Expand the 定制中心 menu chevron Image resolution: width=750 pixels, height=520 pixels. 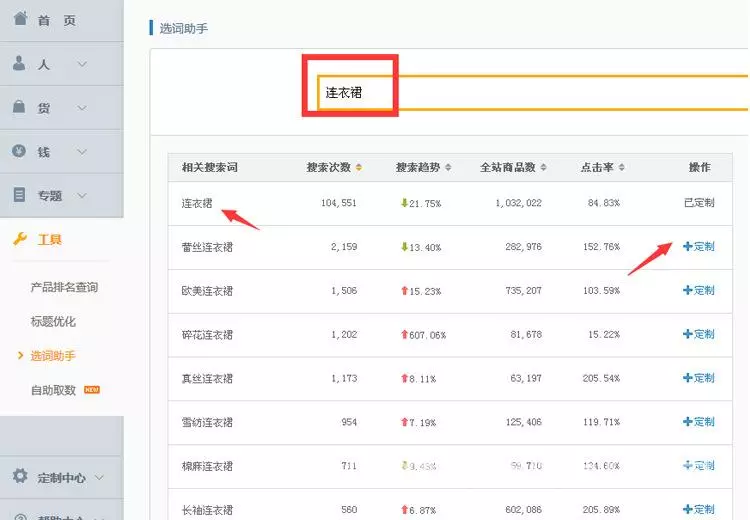(99, 477)
